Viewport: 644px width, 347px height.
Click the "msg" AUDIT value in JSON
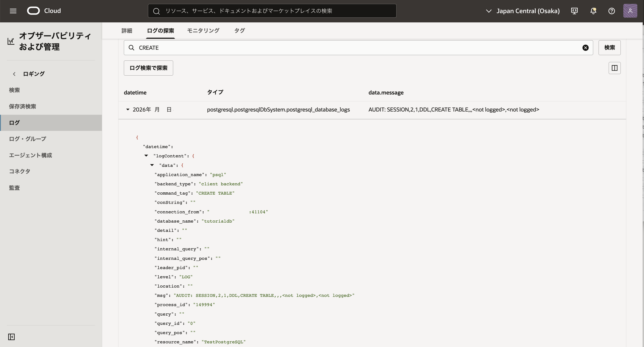264,296
